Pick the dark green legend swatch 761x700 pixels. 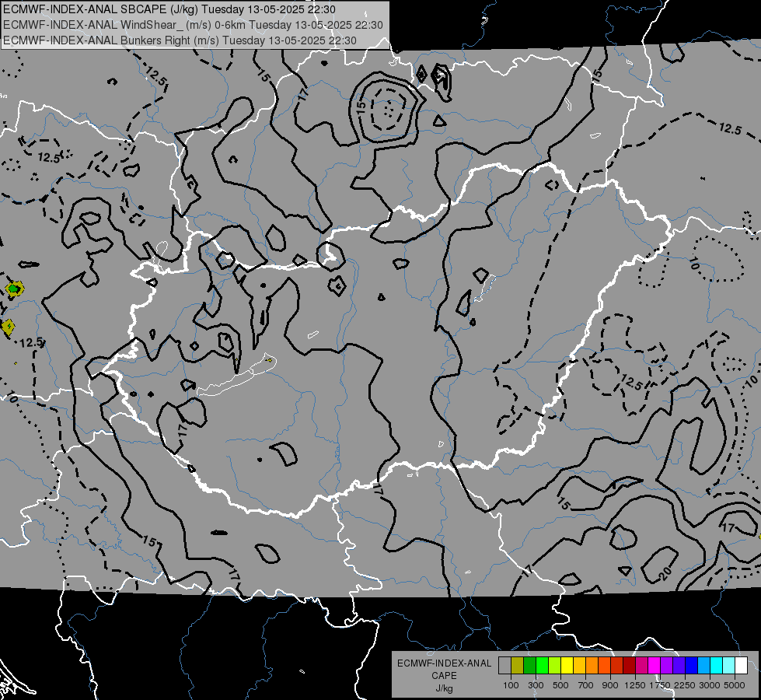pos(529,665)
